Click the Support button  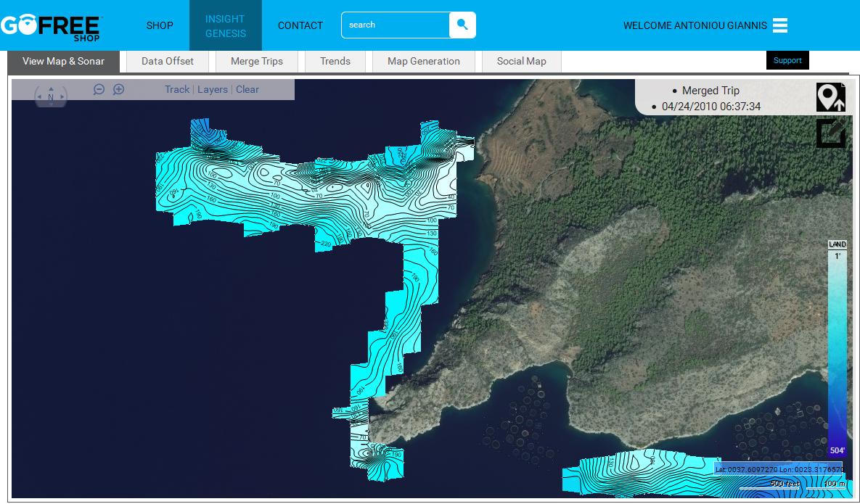787,60
